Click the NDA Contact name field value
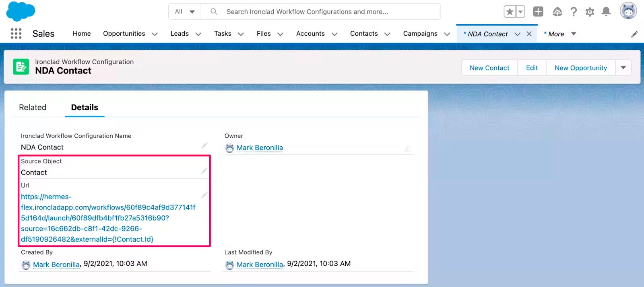Screen dimensions: 644x287 point(42,147)
